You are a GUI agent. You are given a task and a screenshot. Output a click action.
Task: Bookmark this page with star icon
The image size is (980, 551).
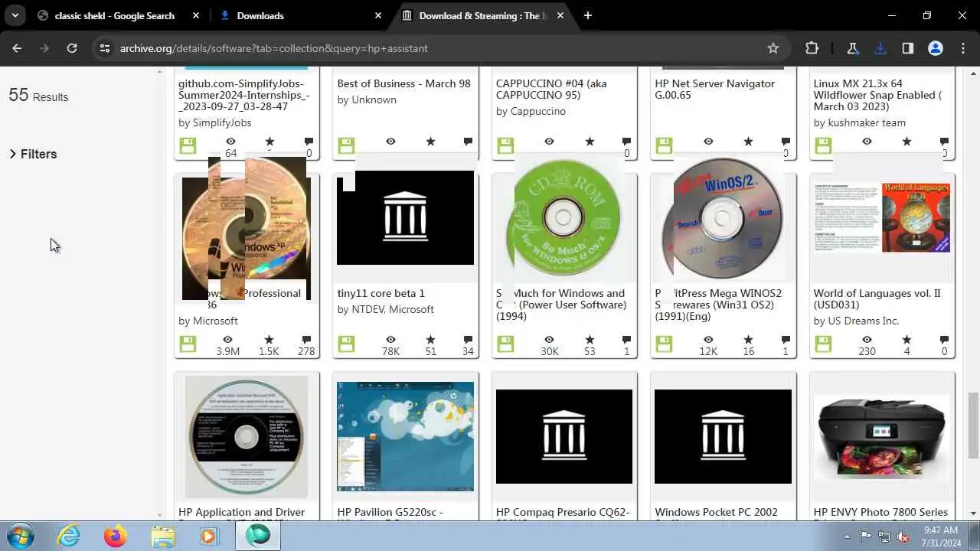773,48
